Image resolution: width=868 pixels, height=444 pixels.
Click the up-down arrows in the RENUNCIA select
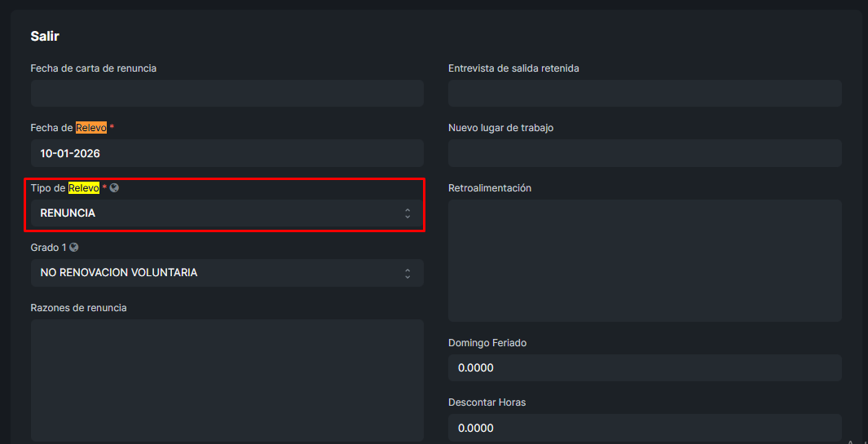(x=408, y=213)
